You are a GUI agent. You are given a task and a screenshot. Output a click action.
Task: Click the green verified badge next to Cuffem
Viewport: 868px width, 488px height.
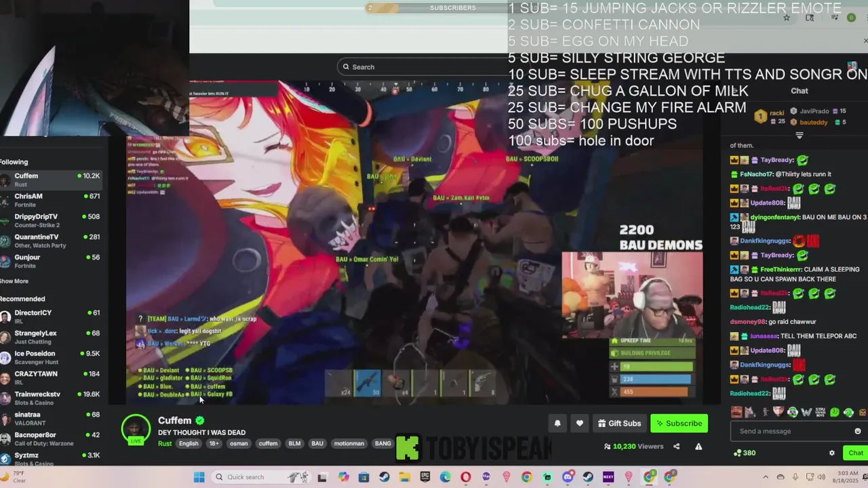(x=199, y=421)
